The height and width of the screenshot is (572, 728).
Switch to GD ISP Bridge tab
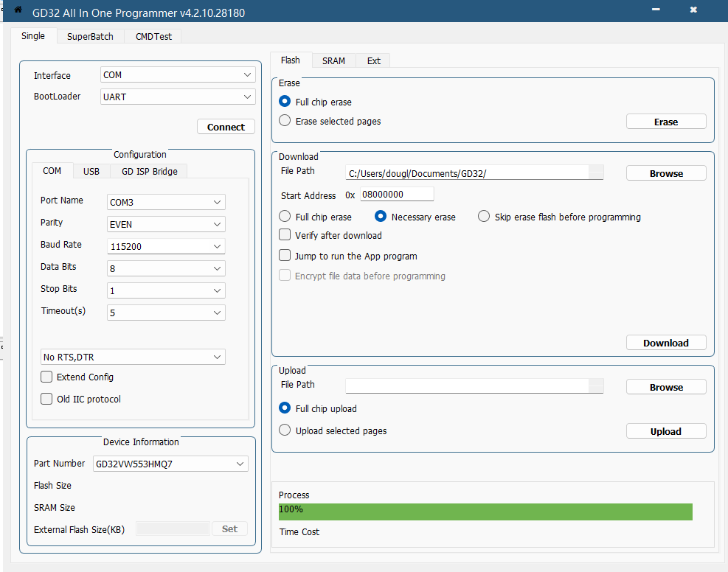click(x=150, y=171)
